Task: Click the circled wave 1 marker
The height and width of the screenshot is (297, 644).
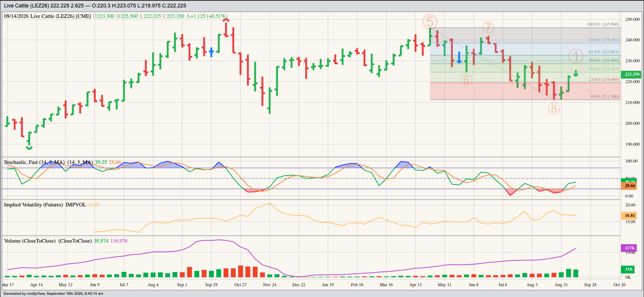Action: point(576,57)
